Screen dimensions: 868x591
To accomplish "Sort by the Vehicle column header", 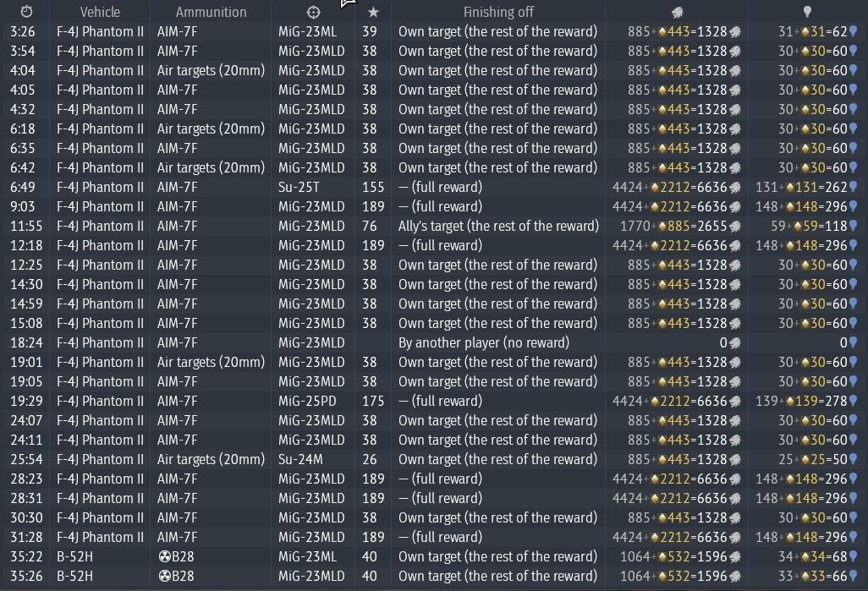I will [x=100, y=12].
